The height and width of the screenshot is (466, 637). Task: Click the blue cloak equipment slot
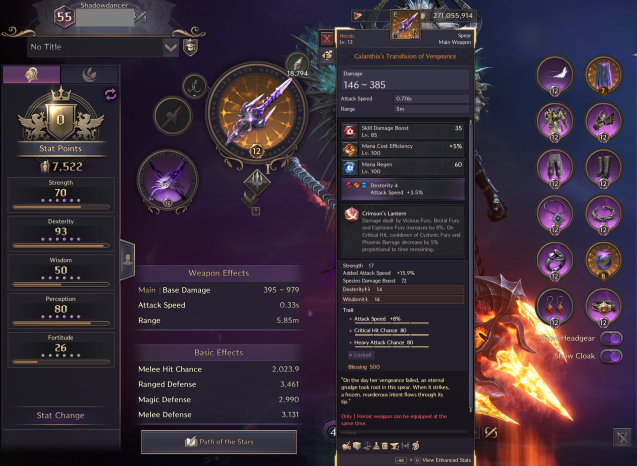pos(603,75)
